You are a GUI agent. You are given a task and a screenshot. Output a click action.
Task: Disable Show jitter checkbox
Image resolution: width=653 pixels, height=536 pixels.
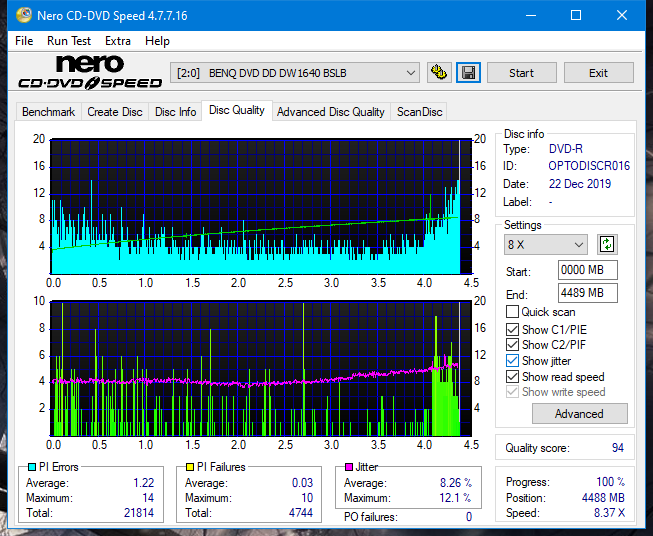[x=512, y=361]
